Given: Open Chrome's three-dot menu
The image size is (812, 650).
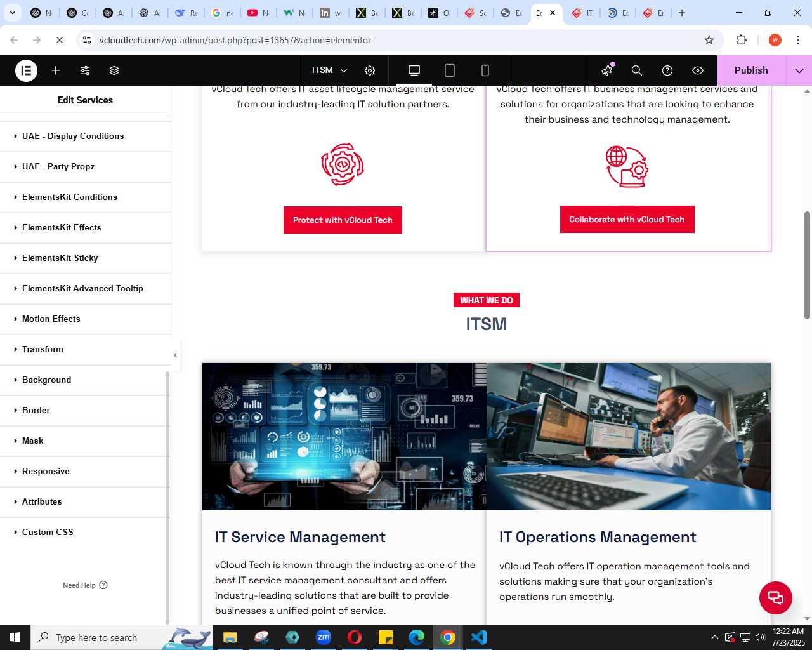Looking at the screenshot, I should click(798, 40).
